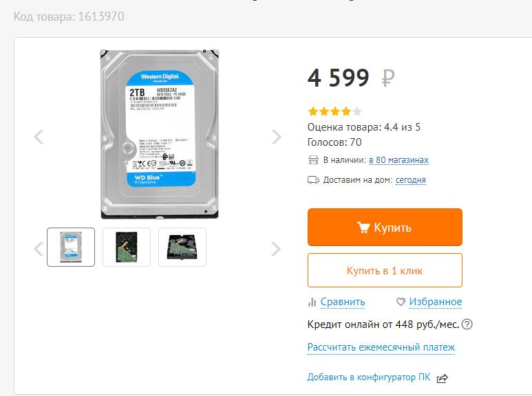Click Добавить в конфигуратор ПК link
This screenshot has width=532, height=396.
click(x=369, y=377)
